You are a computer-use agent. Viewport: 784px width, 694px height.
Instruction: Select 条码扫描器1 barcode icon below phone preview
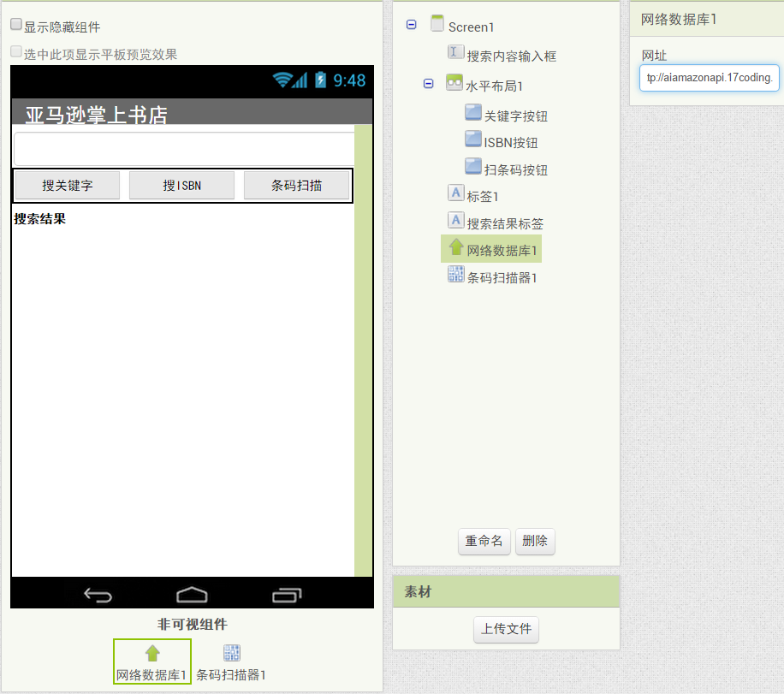(x=232, y=654)
